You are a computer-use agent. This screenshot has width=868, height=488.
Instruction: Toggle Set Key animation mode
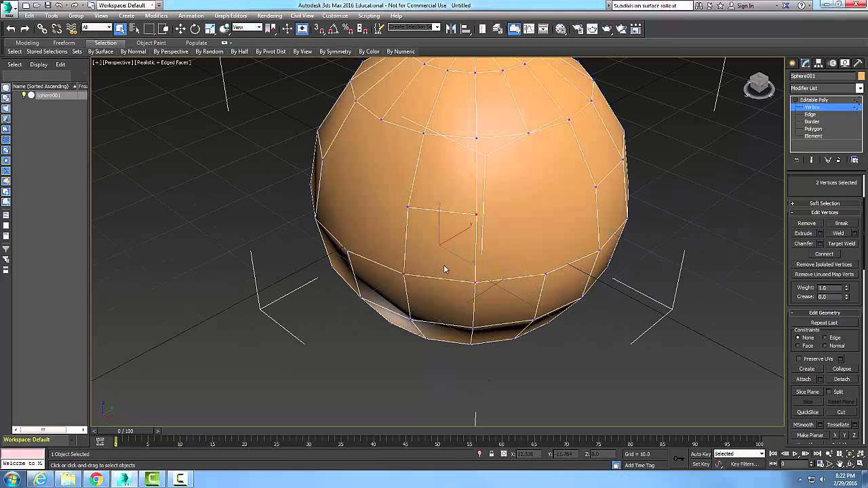click(701, 464)
